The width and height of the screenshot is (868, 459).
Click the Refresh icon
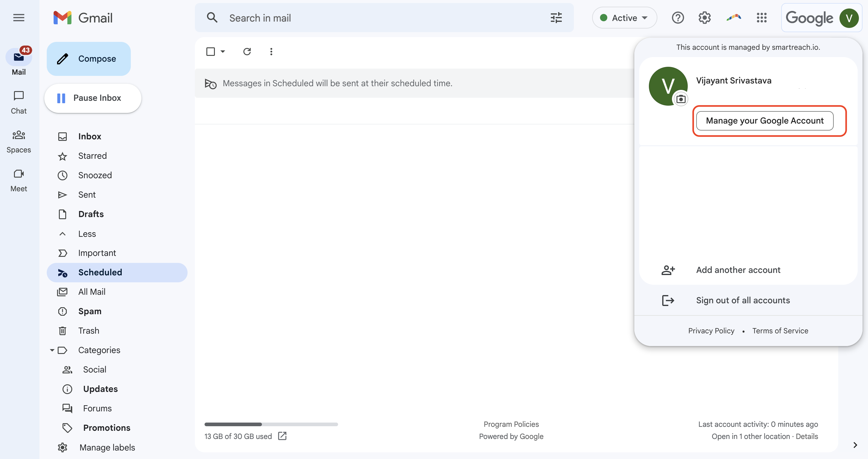coord(247,52)
